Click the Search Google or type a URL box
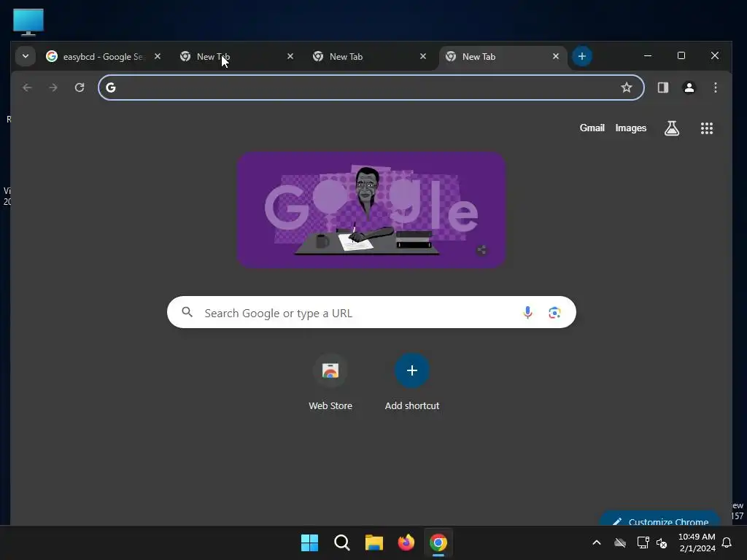 tap(371, 312)
